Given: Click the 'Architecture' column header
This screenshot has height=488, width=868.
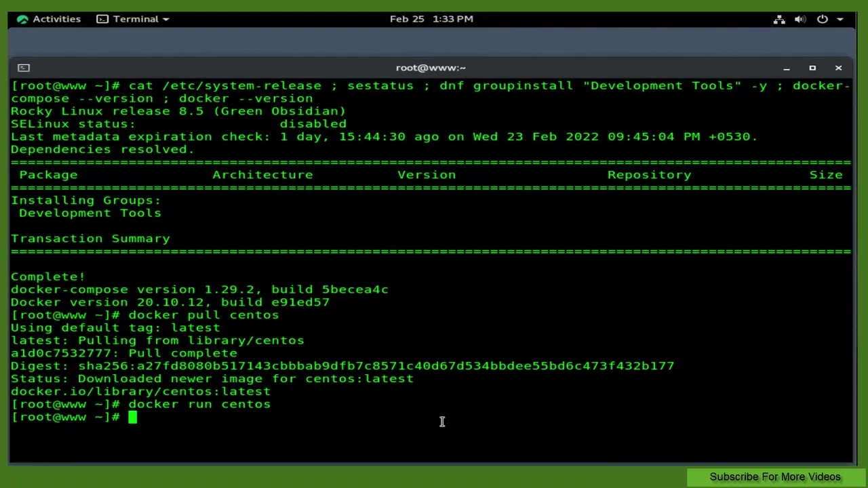Looking at the screenshot, I should (262, 175).
